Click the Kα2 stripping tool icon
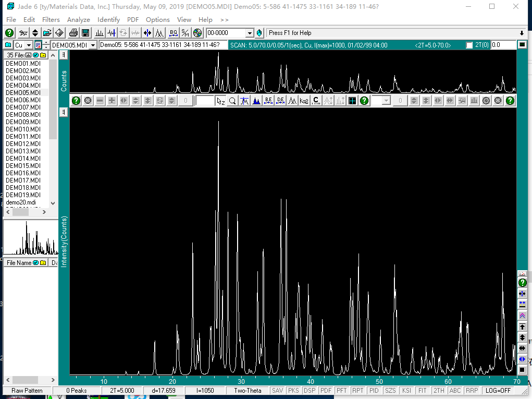Screen dimensions: 532x399 304,101
